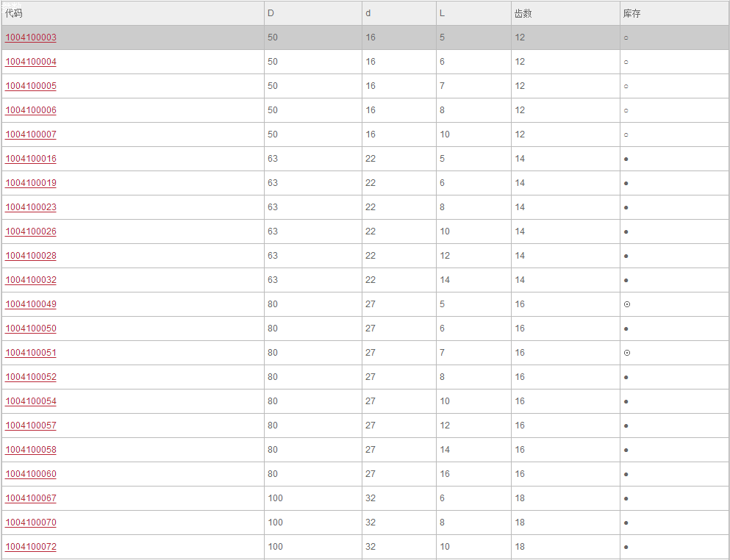Open product code link 1004100004
The height and width of the screenshot is (560, 730).
click(31, 62)
